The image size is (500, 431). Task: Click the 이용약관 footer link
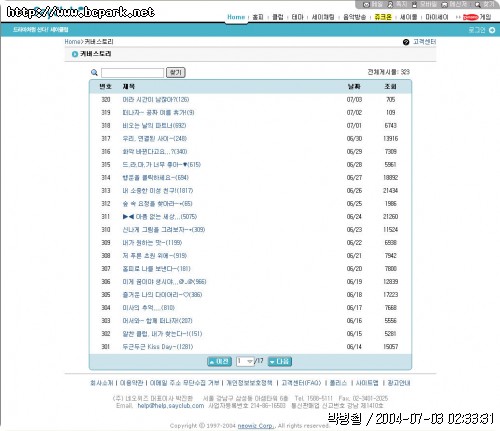131,383
